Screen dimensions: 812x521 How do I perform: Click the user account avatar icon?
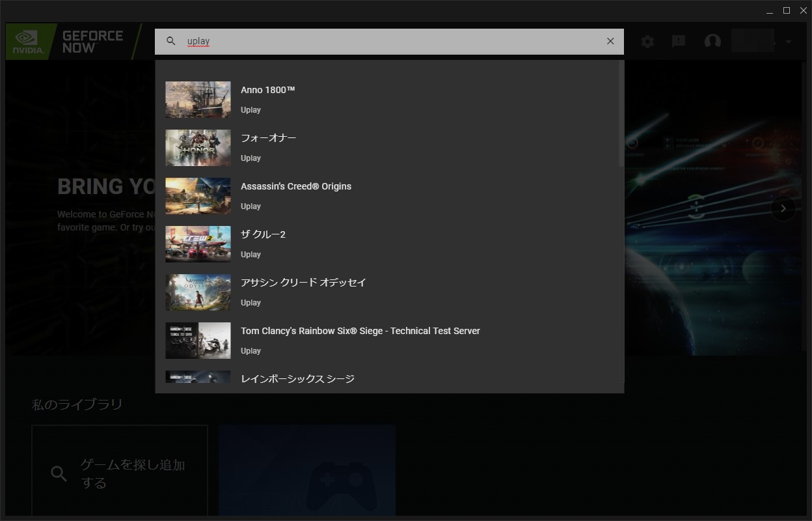pos(712,42)
